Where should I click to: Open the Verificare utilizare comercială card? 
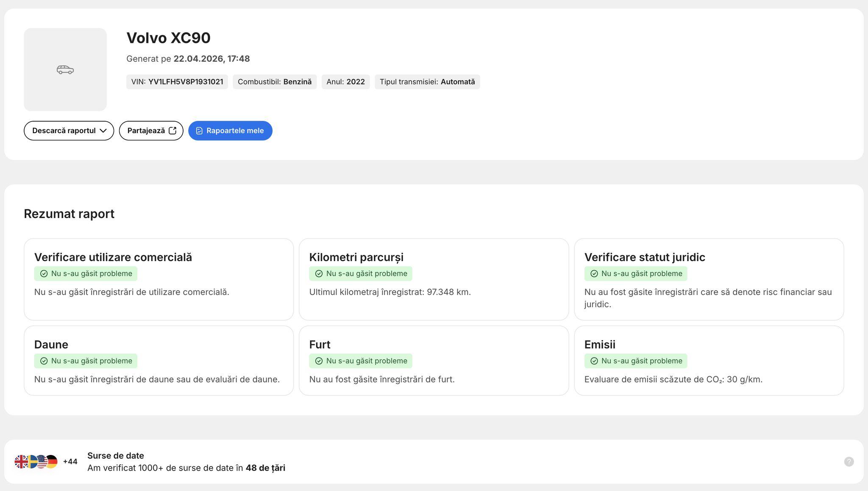point(159,279)
